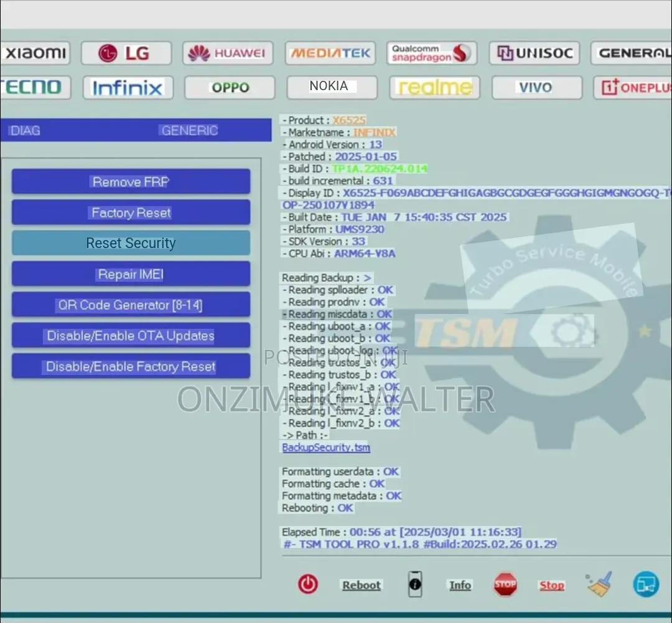
Task: Select the Rebooting OK line
Action: pyautogui.click(x=317, y=508)
